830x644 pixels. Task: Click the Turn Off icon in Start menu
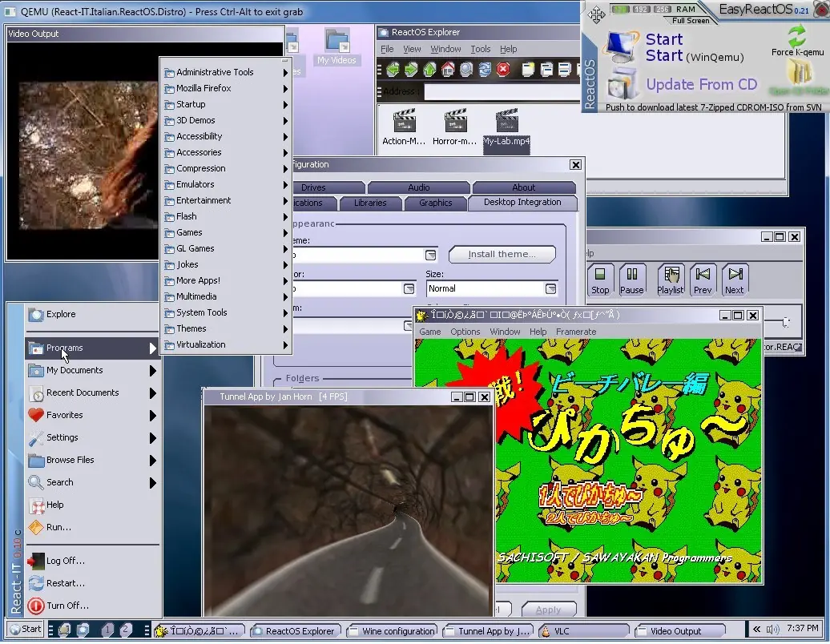[x=35, y=606]
